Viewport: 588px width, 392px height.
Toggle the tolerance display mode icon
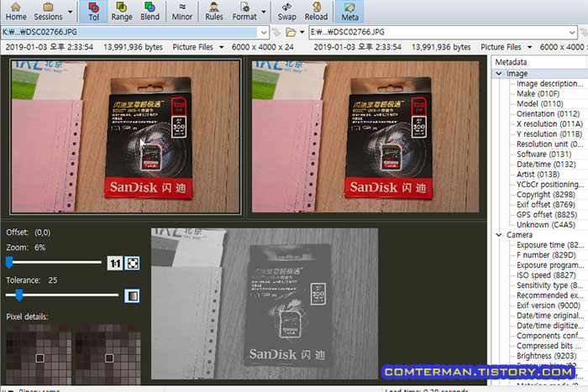pyautogui.click(x=132, y=295)
